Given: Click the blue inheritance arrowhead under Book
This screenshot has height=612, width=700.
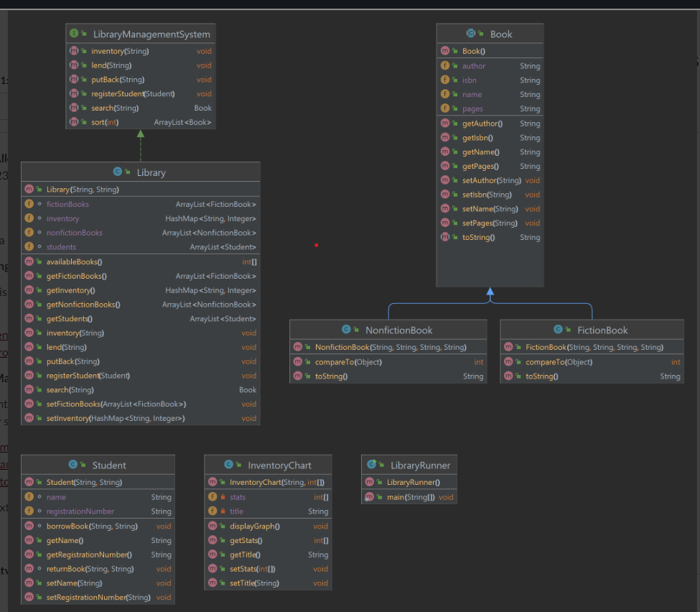Looking at the screenshot, I should tap(490, 291).
